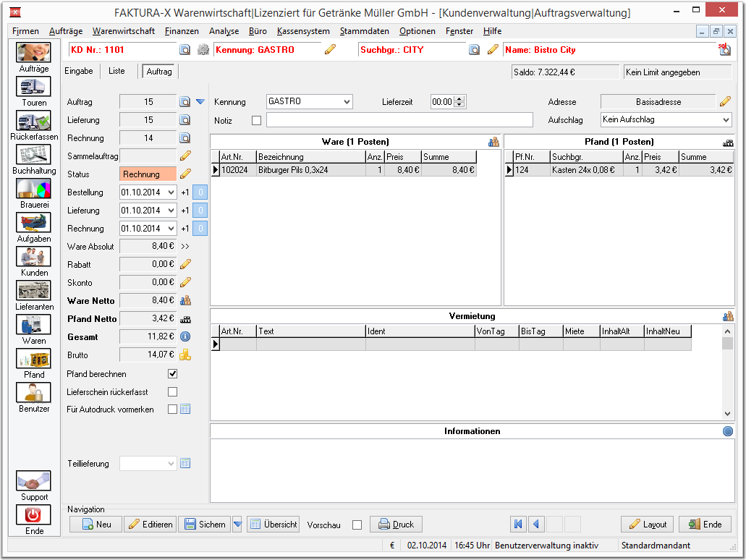
Task: Click the pencil icon beside Rabatt
Action: point(185,264)
